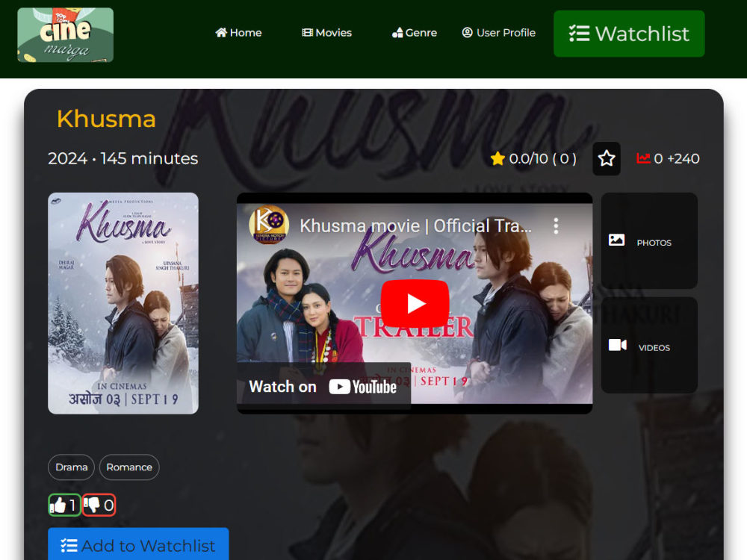Open the Movies navigation item
This screenshot has width=747, height=560.
coord(327,32)
